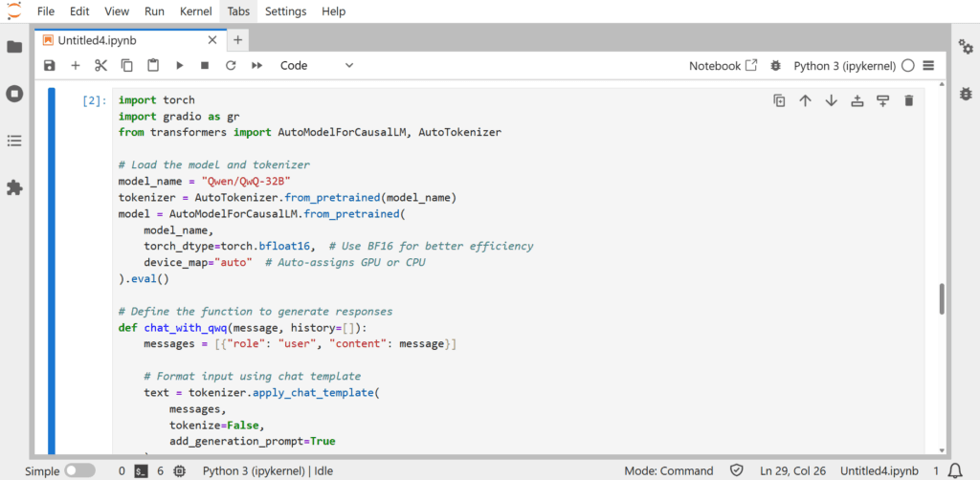Open the Kernel menu
Image resolution: width=980 pixels, height=480 pixels.
point(196,11)
